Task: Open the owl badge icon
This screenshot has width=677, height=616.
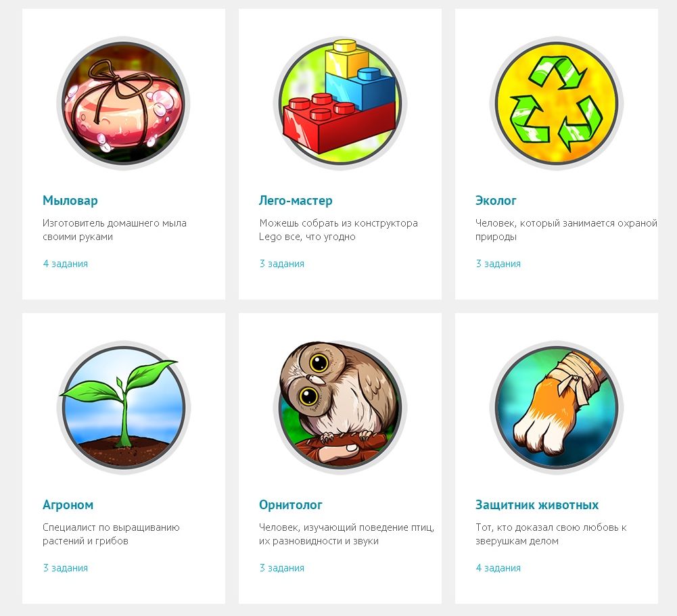Action: (340, 408)
